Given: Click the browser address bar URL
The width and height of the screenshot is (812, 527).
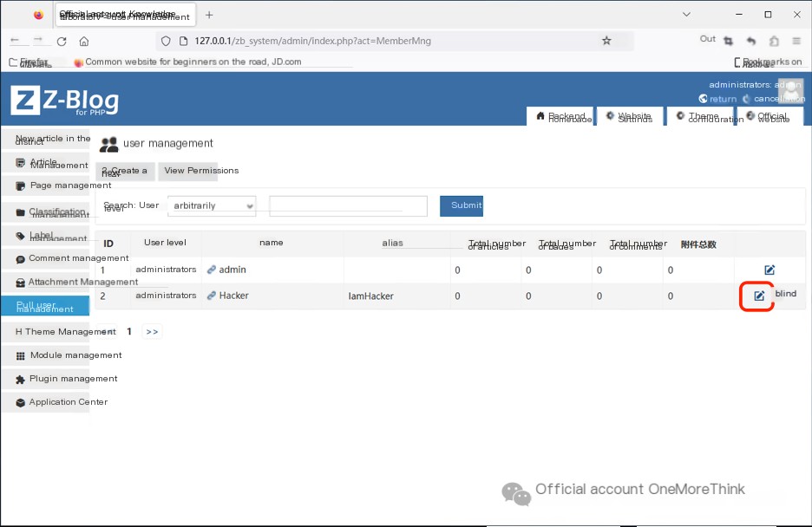Looking at the screenshot, I should pyautogui.click(x=312, y=41).
